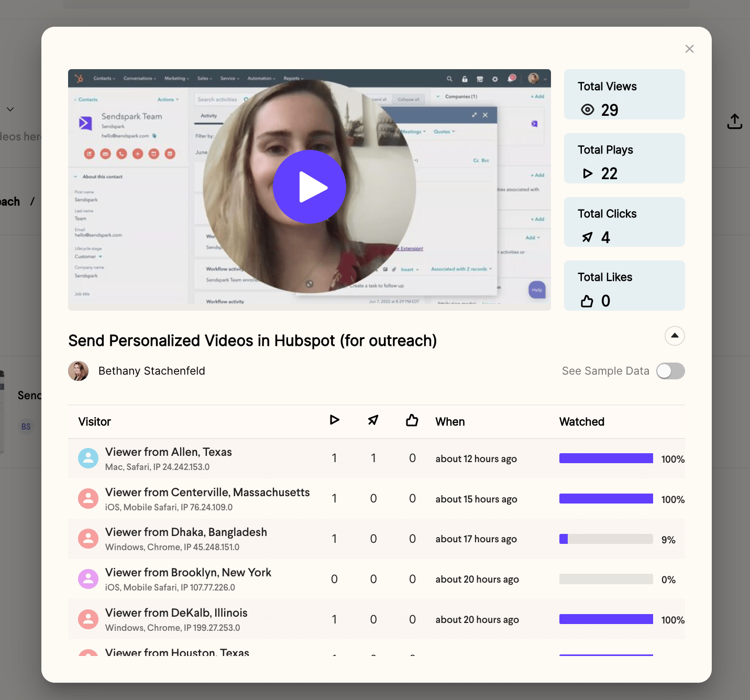Click the Total Views eye icon
Screen dimensions: 750x700
[588, 110]
